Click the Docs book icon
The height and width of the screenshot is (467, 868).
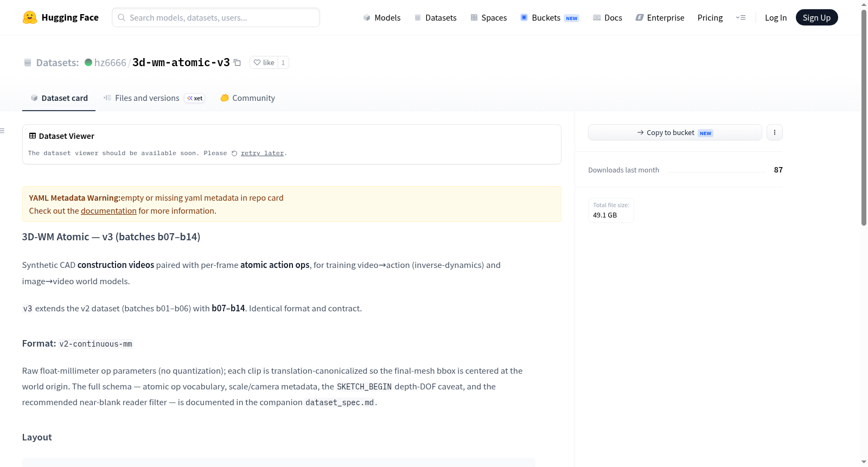(x=597, y=17)
